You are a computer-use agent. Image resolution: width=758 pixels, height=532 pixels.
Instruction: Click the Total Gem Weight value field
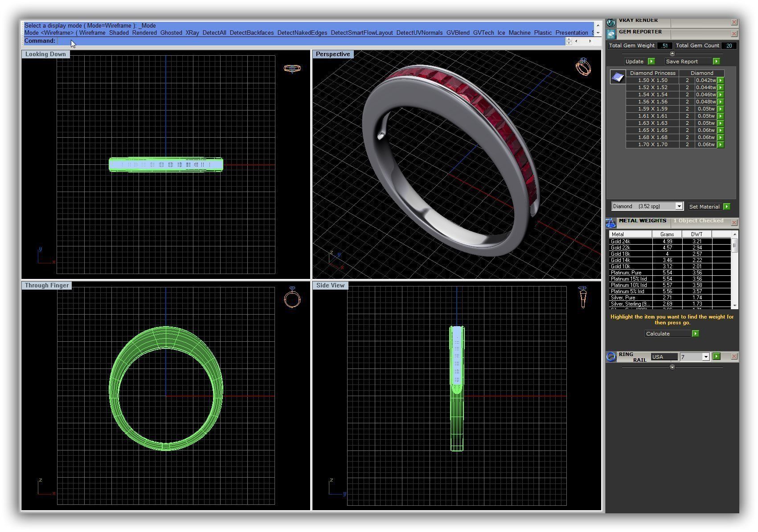click(x=664, y=45)
